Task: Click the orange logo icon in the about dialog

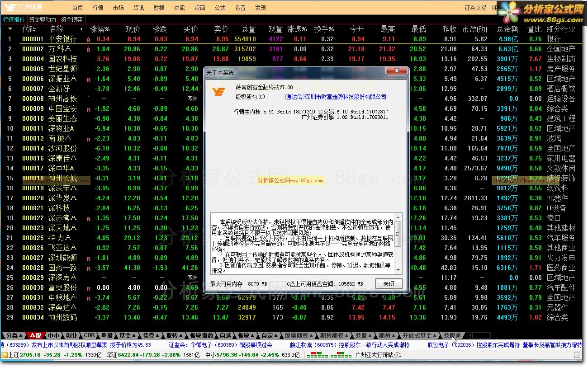Action: click(219, 91)
